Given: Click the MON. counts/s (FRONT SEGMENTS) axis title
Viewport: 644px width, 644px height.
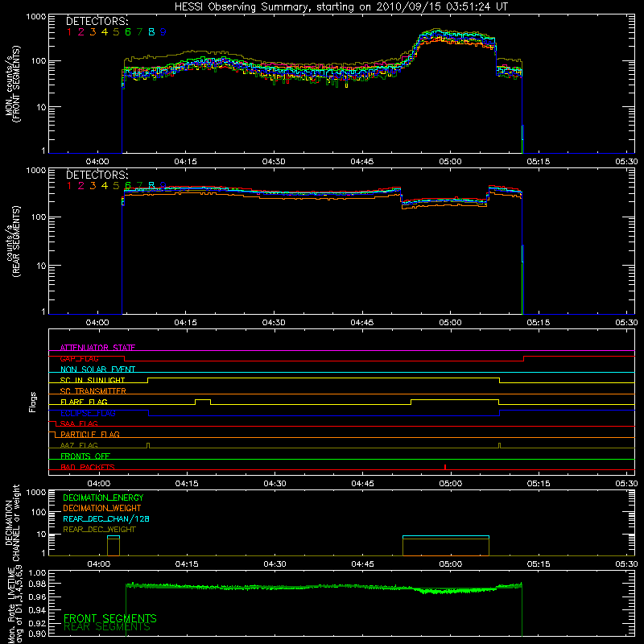Looking at the screenshot, I should point(12,84).
